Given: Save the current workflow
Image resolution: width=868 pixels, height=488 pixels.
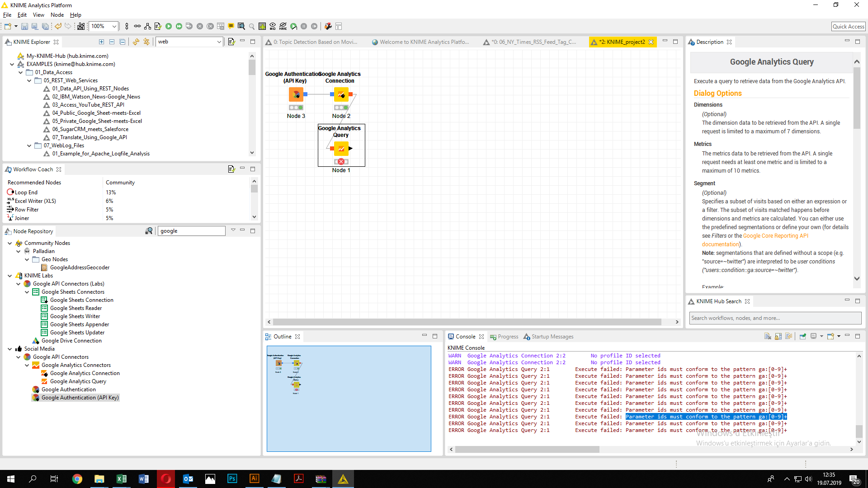Looking at the screenshot, I should [24, 26].
